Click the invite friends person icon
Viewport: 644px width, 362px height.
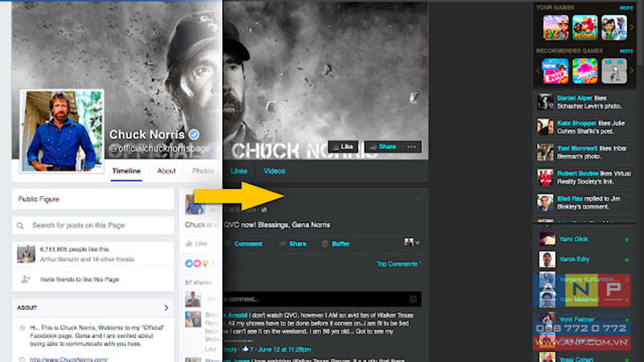click(26, 279)
